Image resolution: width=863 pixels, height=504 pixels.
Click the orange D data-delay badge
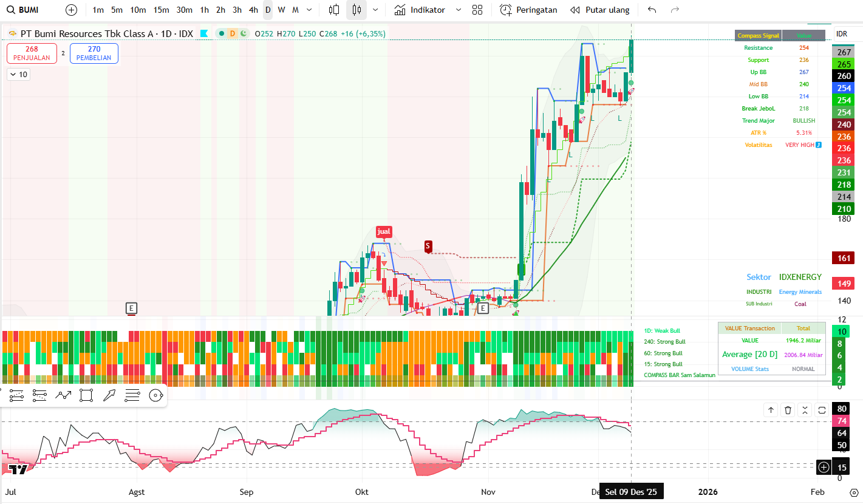click(x=232, y=33)
